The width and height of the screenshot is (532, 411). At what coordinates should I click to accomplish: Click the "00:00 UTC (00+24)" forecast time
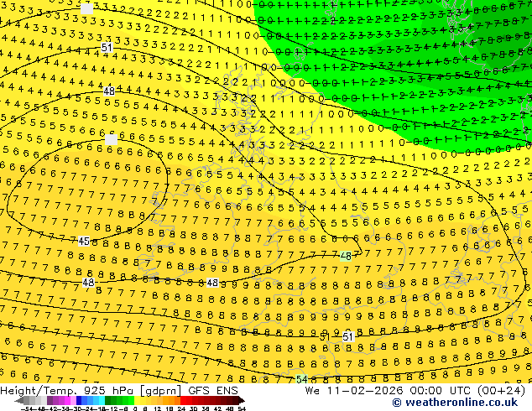tap(467, 391)
